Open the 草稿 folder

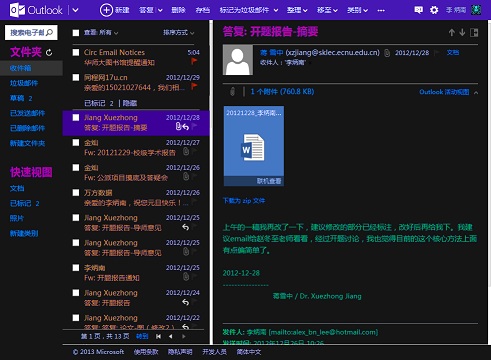(x=21, y=98)
